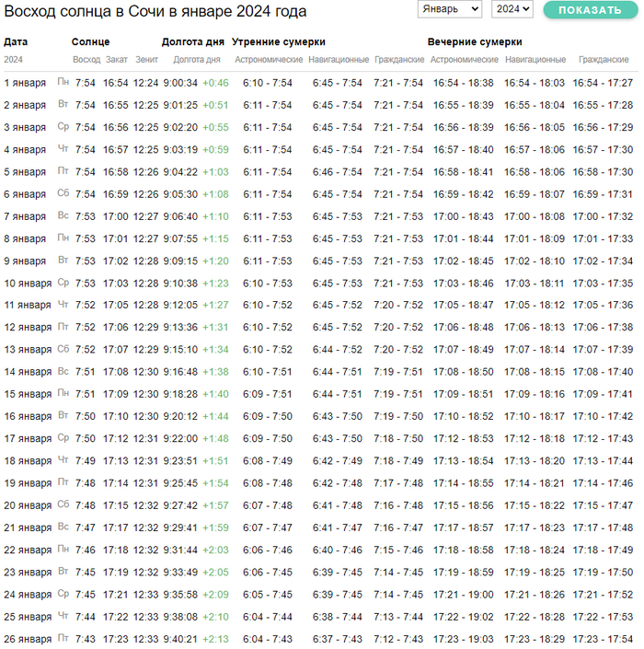Click the 7 января date cell
This screenshot has width=644, height=649.
[x=25, y=217]
